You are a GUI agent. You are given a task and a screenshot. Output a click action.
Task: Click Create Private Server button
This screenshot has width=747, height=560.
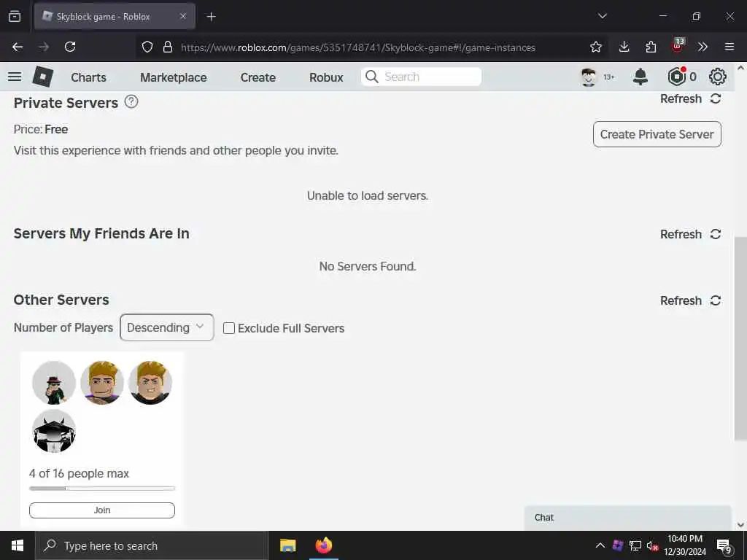point(657,134)
